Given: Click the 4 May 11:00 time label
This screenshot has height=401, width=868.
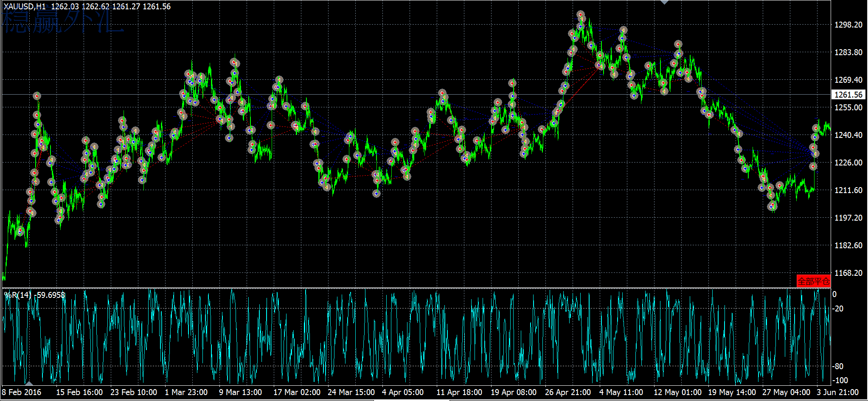Looking at the screenshot, I should click(x=621, y=392).
